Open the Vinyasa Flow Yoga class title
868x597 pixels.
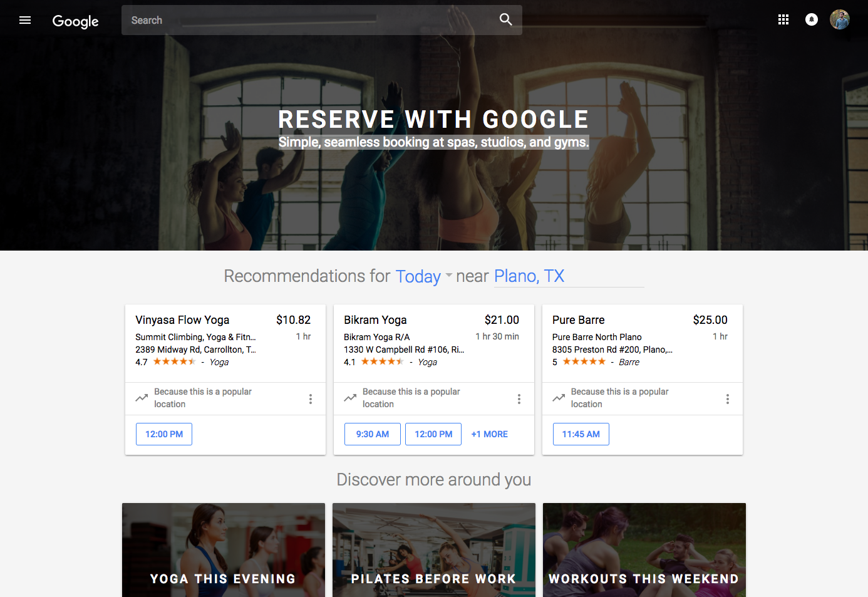point(182,320)
